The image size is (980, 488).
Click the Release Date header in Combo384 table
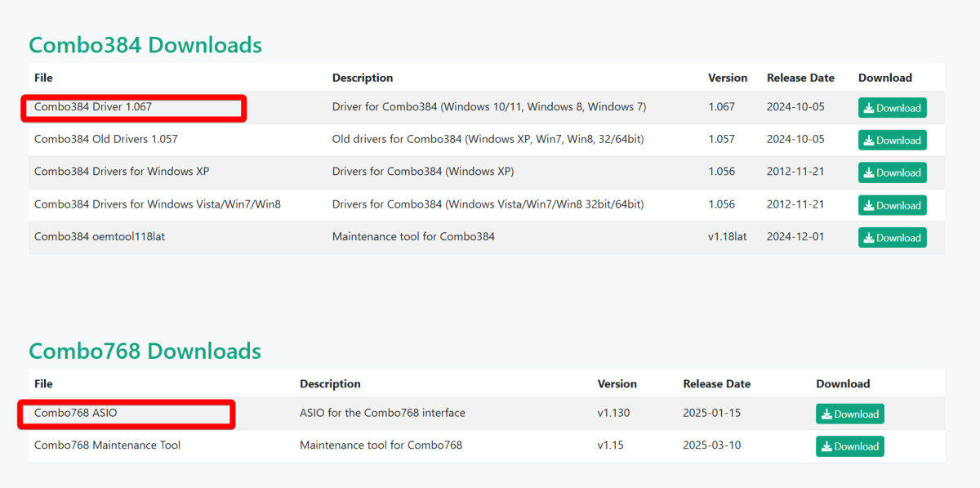800,78
